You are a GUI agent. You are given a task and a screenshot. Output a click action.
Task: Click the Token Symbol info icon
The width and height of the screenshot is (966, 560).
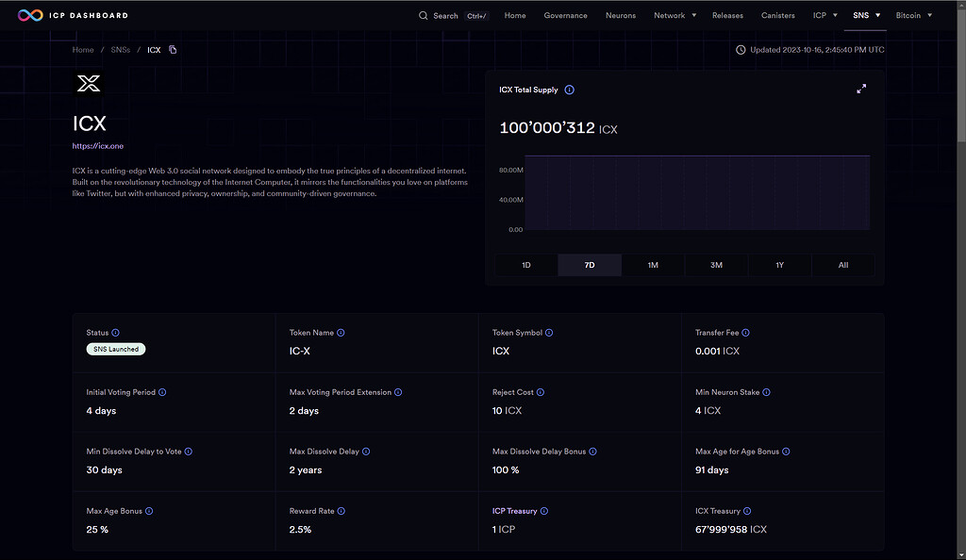point(549,333)
